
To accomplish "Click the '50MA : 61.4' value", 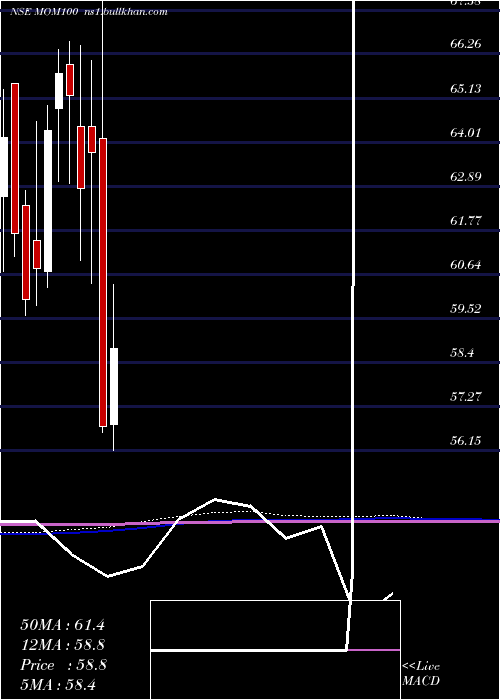I will (62, 625).
